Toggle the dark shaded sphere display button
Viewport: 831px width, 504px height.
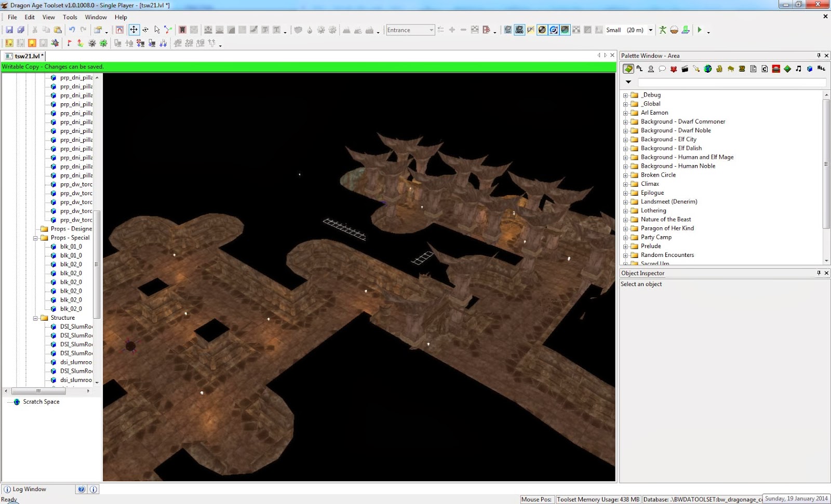tap(565, 30)
